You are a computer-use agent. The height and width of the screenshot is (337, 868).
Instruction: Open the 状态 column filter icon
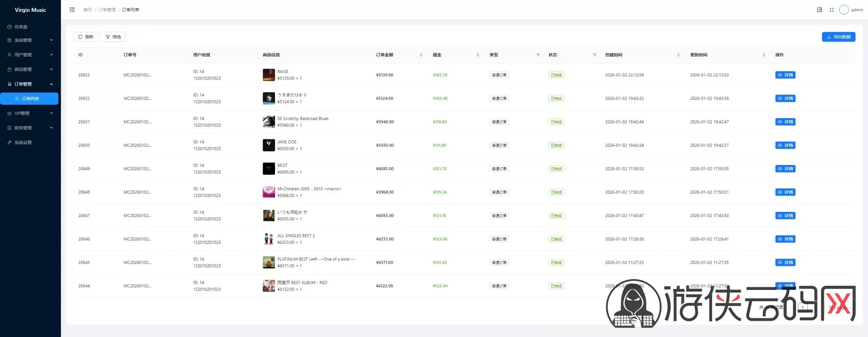594,55
